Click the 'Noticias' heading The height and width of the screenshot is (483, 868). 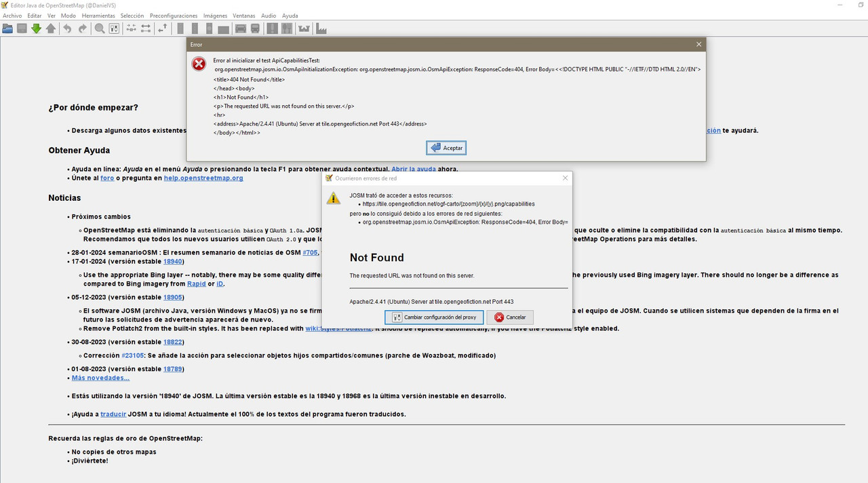(64, 198)
